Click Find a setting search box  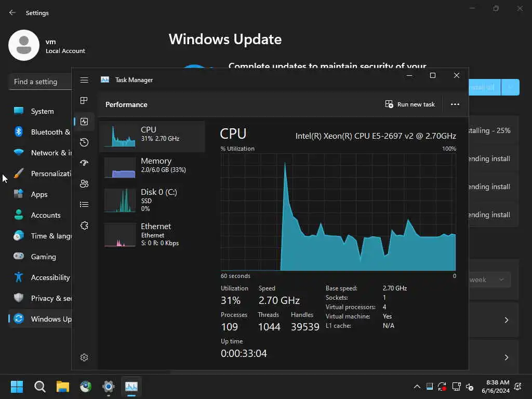coord(40,82)
